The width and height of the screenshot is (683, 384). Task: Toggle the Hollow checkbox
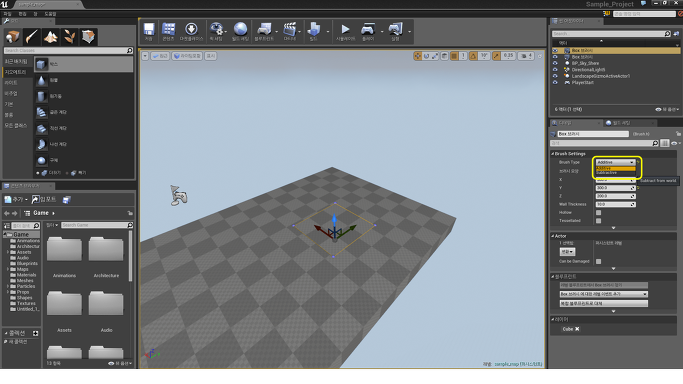[598, 212]
